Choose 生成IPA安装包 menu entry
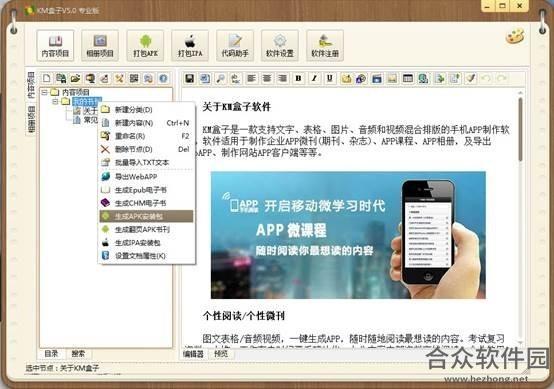 pos(146,243)
